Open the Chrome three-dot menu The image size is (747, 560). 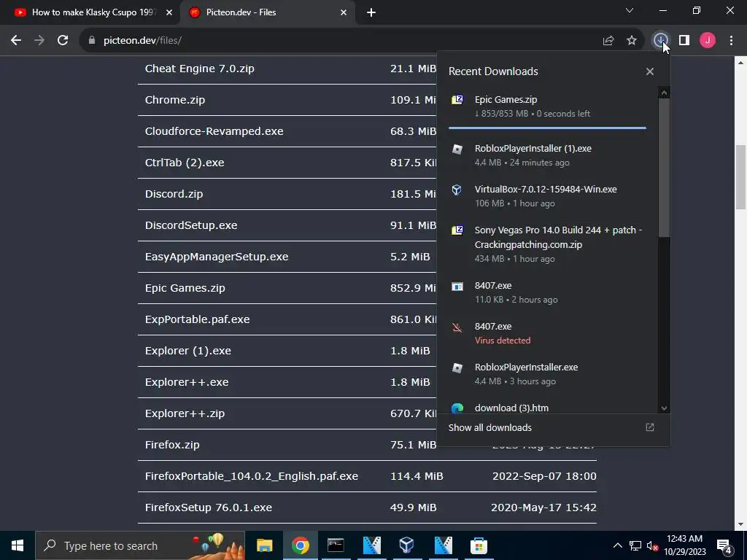tap(731, 41)
